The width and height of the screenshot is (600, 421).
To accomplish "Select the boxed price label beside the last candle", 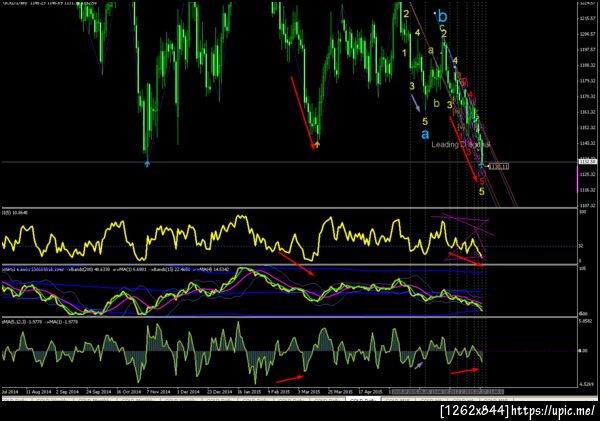I will pyautogui.click(x=499, y=166).
